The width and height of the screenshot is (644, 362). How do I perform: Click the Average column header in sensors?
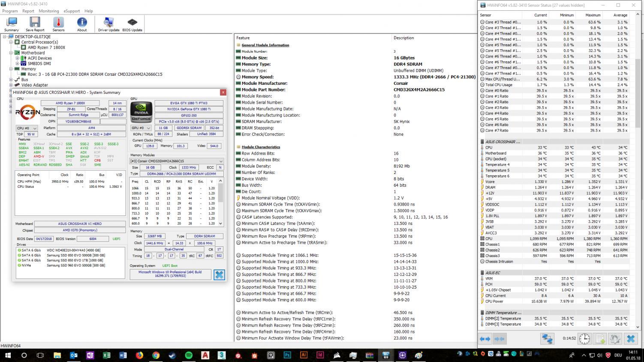[620, 15]
